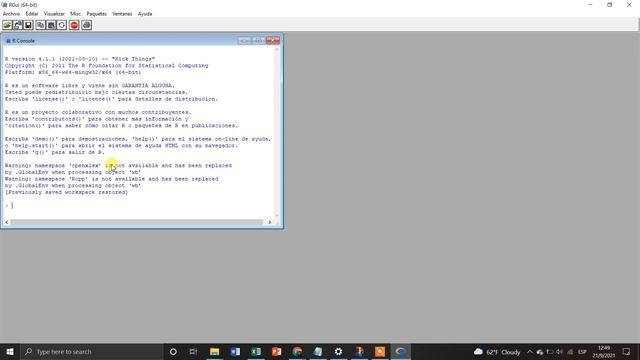Open the Editar menu
Image resolution: width=640 pixels, height=360 pixels.
32,14
